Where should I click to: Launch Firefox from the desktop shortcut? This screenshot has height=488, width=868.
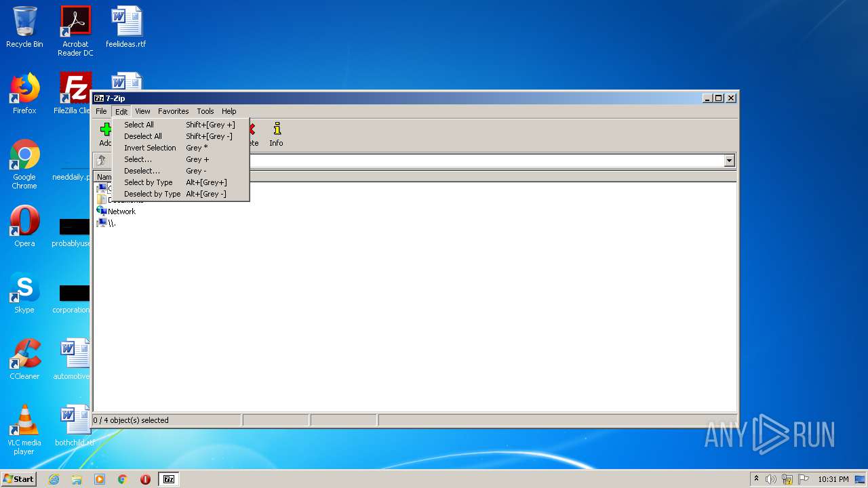click(x=24, y=94)
